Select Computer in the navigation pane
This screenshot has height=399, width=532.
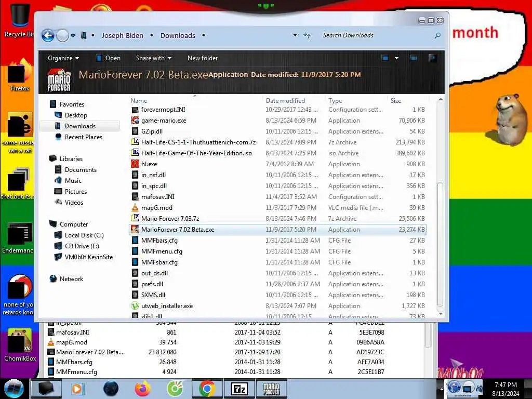74,224
